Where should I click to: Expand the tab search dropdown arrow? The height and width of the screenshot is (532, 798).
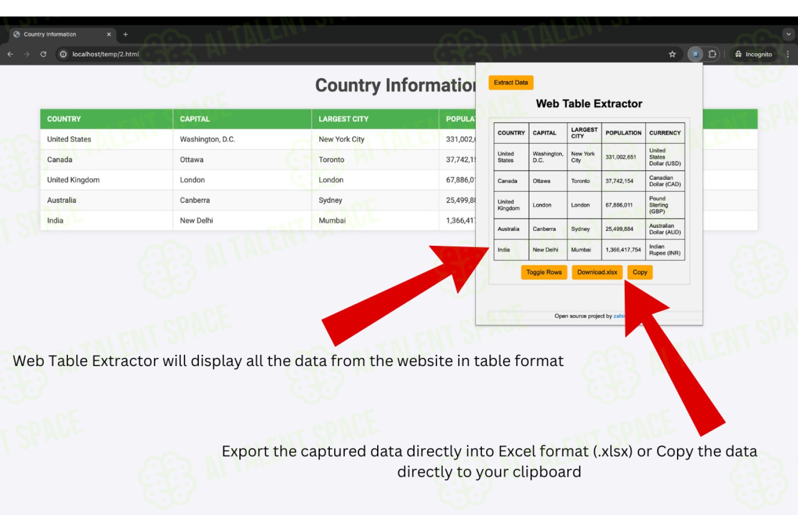[788, 34]
